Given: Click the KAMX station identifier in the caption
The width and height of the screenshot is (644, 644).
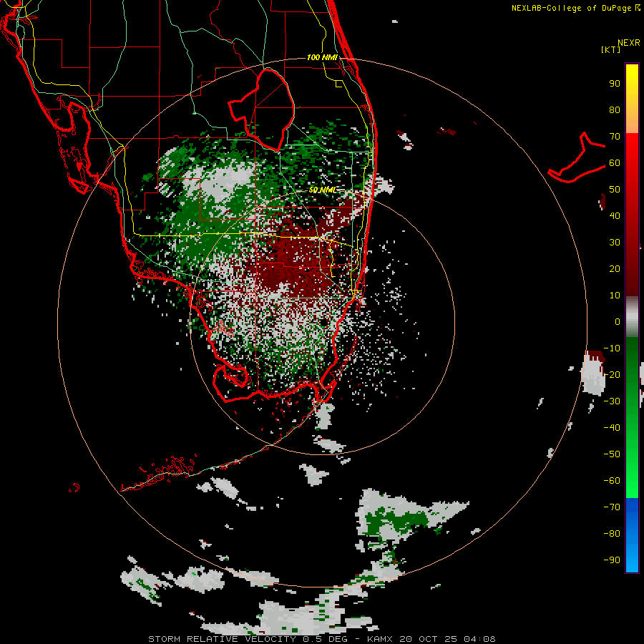Looking at the screenshot, I should pos(379,639).
